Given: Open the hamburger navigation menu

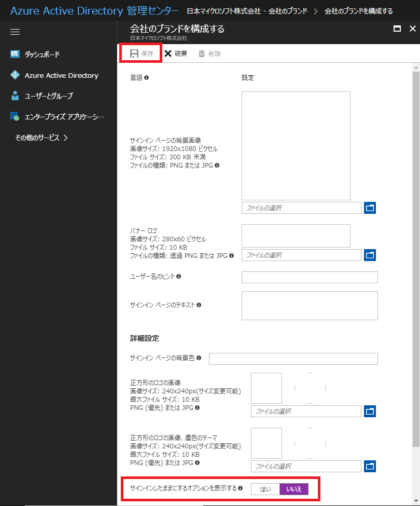Looking at the screenshot, I should point(15,32).
